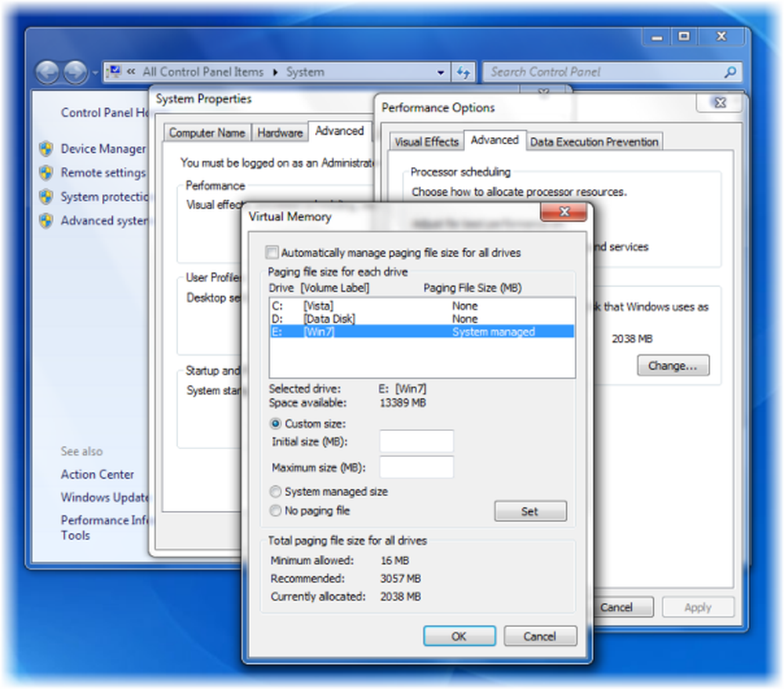The width and height of the screenshot is (784, 689).
Task: Click the Advanced system settings shield icon
Action: [x=46, y=220]
